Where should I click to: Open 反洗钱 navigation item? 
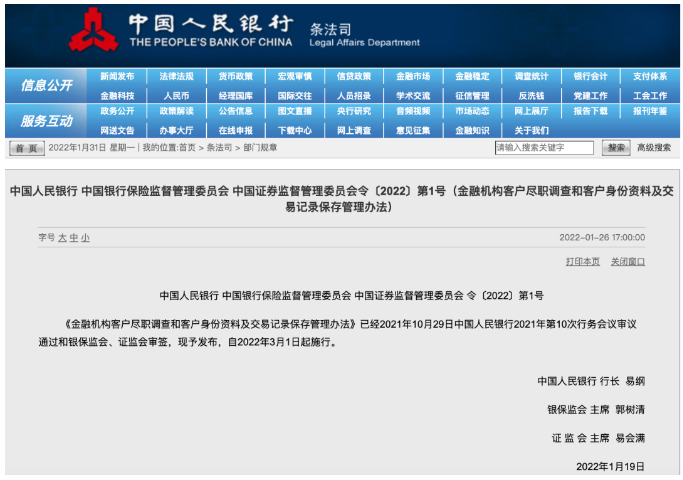pos(531,96)
